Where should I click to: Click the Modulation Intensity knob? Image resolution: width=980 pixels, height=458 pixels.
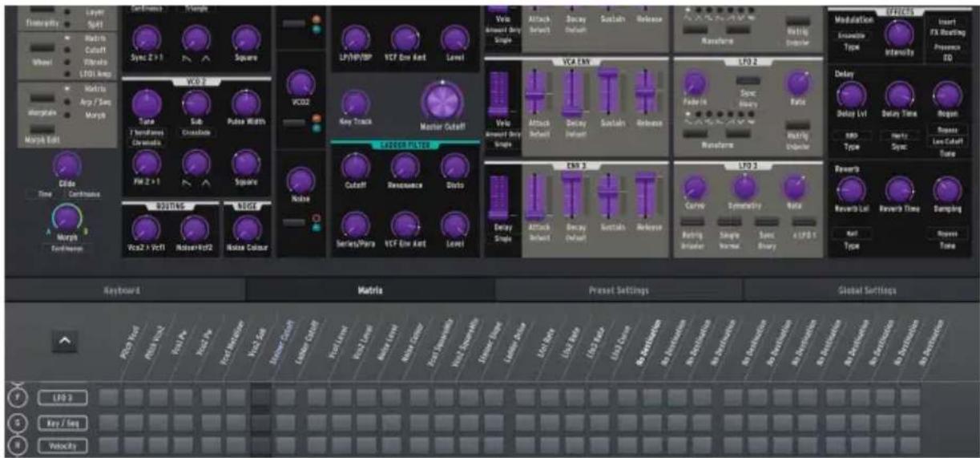[899, 34]
